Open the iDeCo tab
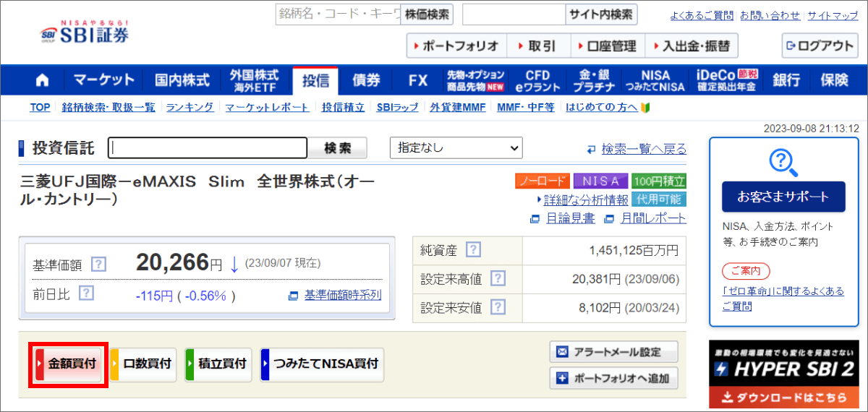Image resolution: width=868 pixels, height=412 pixels. 726,80
